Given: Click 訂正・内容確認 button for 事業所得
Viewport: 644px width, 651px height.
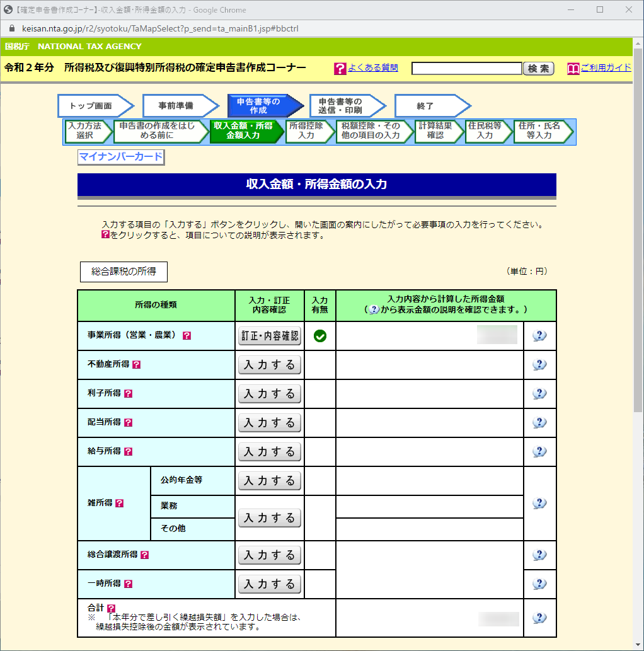Looking at the screenshot, I should pyautogui.click(x=270, y=336).
